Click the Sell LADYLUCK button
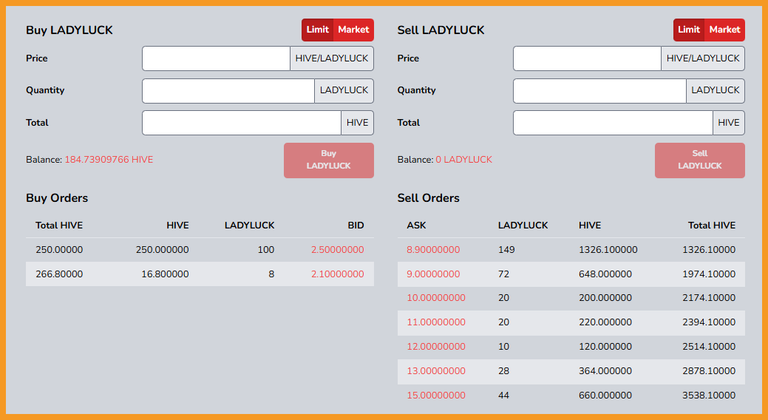Image resolution: width=768 pixels, height=420 pixels. point(700,160)
